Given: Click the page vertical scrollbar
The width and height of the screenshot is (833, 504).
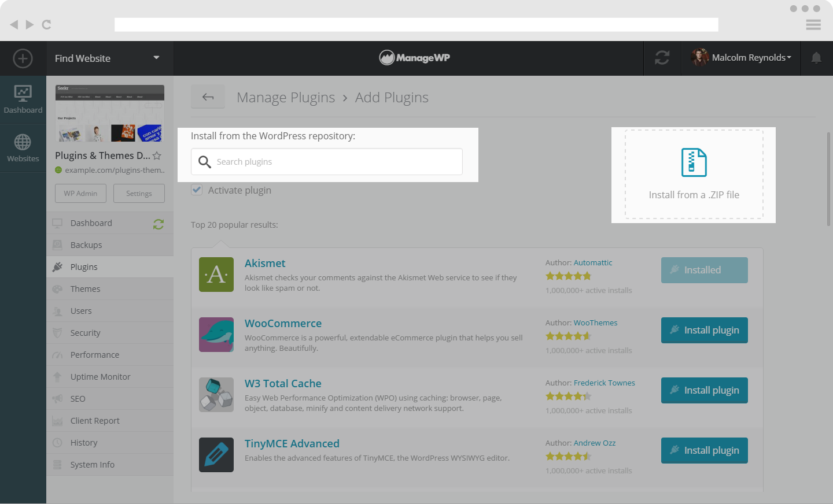Looking at the screenshot, I should [829, 179].
